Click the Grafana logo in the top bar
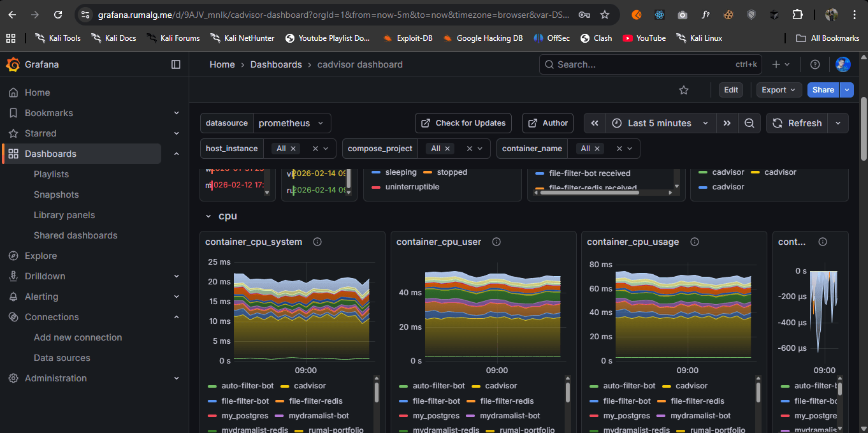The image size is (868, 433). click(x=13, y=64)
